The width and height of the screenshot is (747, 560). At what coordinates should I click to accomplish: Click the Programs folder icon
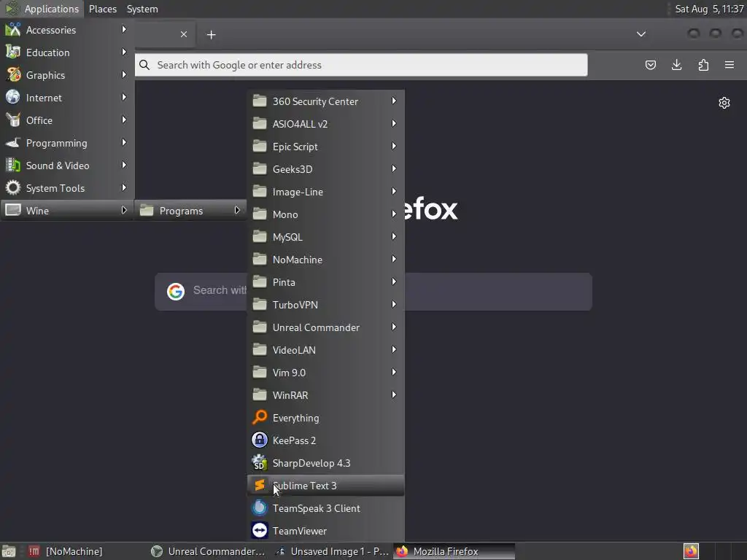coord(147,210)
